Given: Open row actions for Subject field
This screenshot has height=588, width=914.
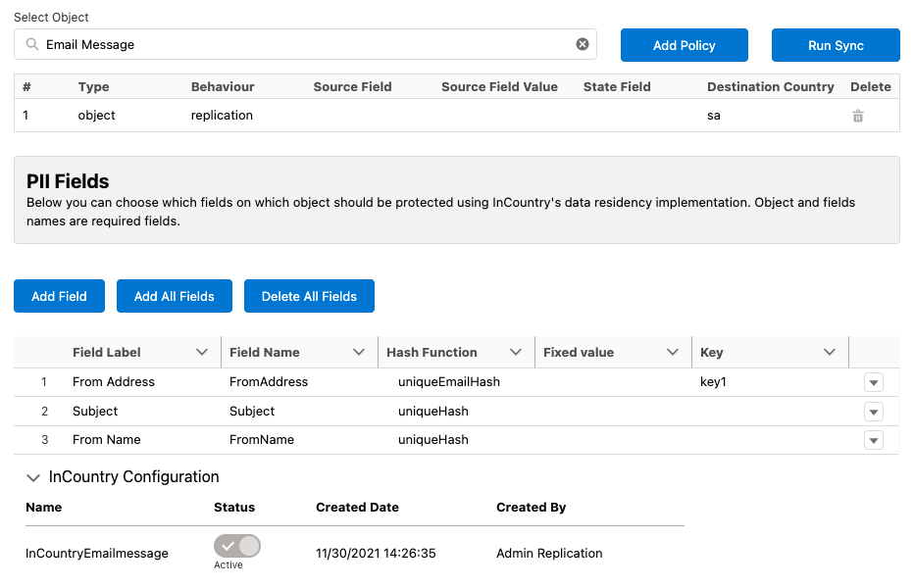Looking at the screenshot, I should click(874, 412).
